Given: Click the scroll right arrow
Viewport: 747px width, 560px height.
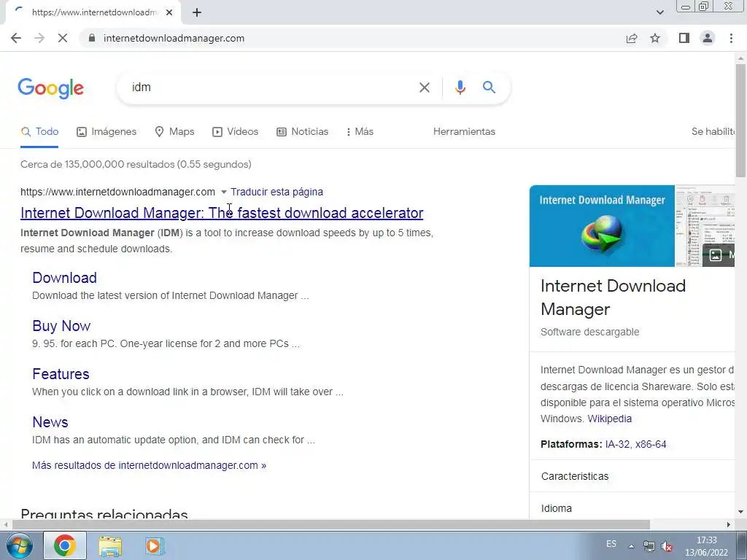Looking at the screenshot, I should 729,525.
